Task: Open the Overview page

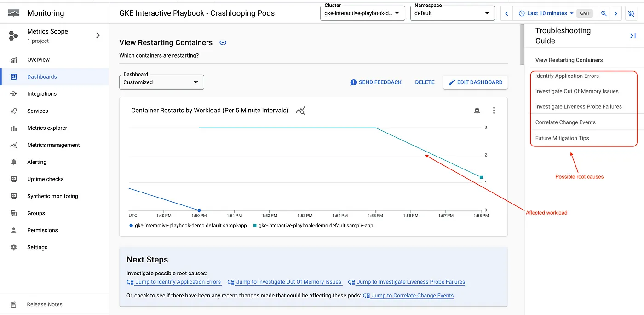Action: pyautogui.click(x=38, y=60)
